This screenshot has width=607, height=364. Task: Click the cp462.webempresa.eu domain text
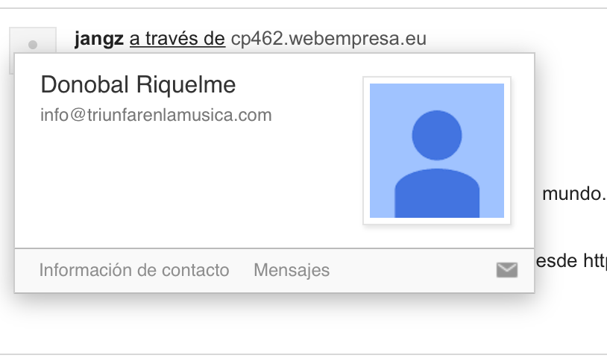pyautogui.click(x=329, y=39)
